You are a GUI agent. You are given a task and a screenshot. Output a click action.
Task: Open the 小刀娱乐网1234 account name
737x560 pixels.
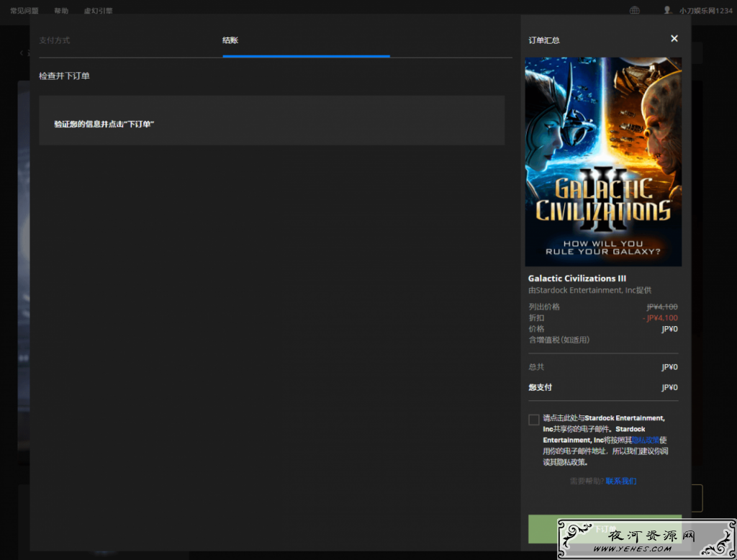(x=705, y=10)
